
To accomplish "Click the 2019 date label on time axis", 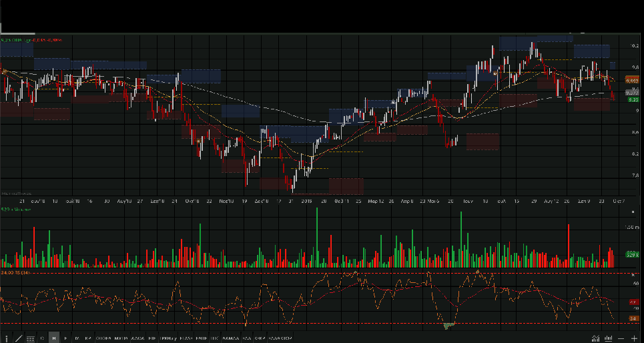I will point(307,202).
